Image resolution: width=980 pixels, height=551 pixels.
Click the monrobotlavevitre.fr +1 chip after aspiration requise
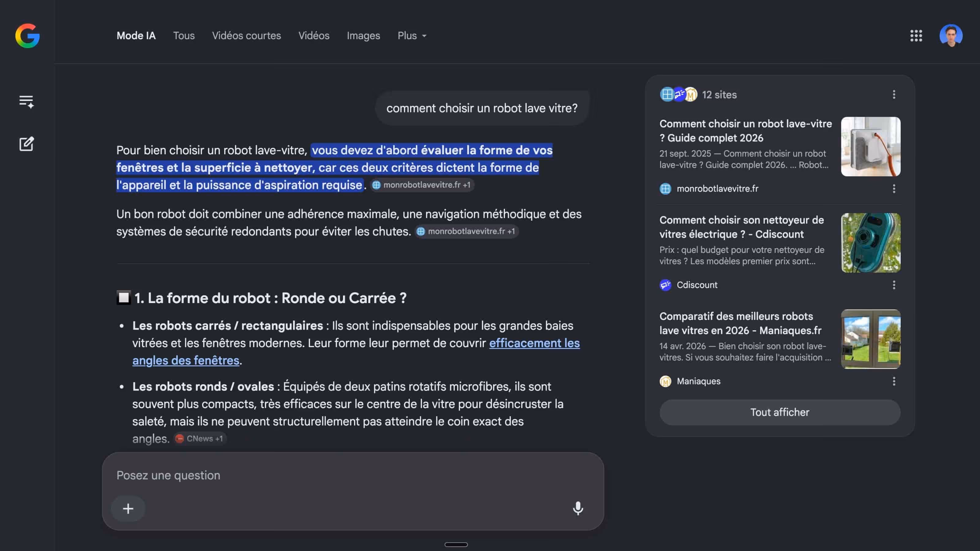pos(422,185)
